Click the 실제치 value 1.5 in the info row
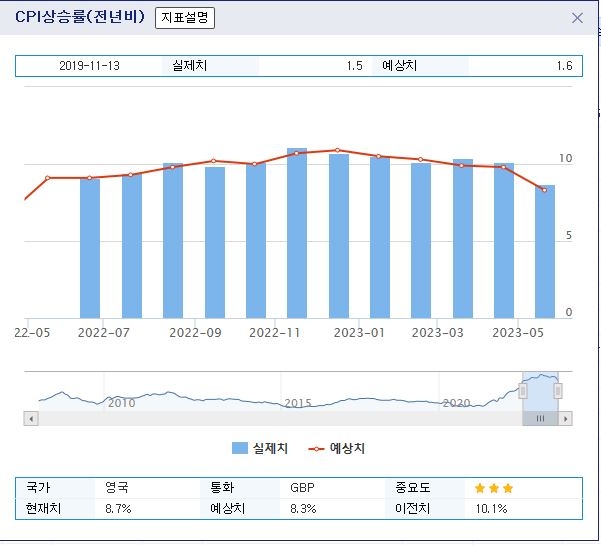The image size is (601, 545). point(355,66)
